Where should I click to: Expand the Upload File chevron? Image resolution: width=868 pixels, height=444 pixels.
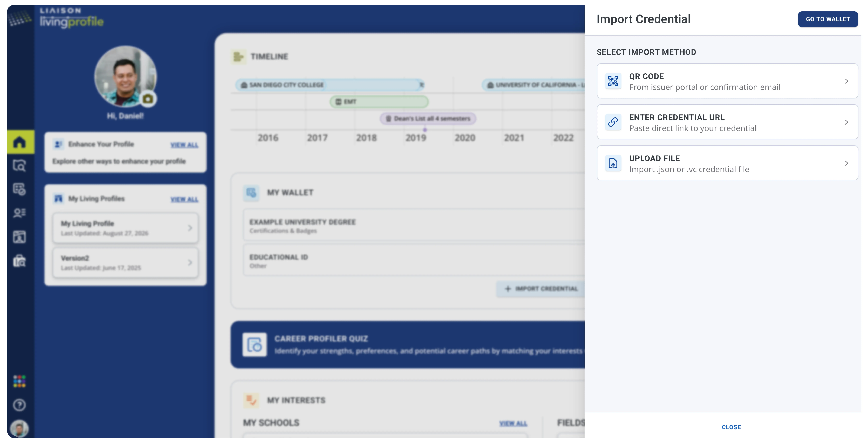click(x=846, y=163)
